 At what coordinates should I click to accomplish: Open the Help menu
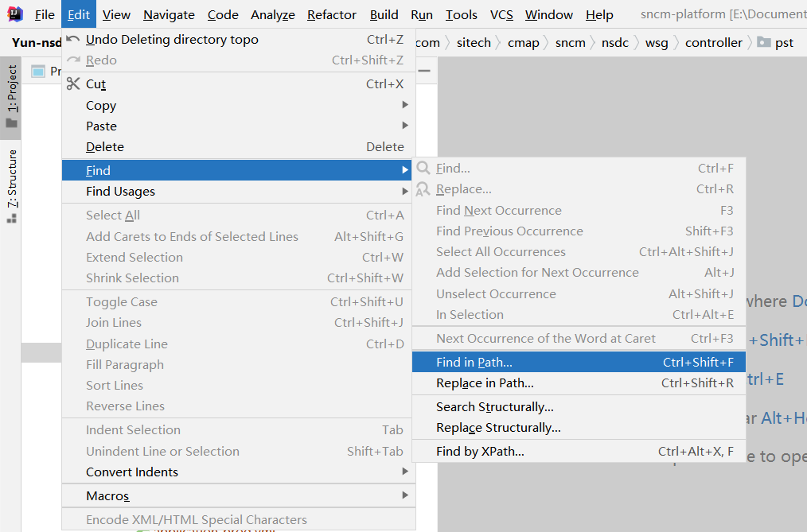tap(599, 15)
